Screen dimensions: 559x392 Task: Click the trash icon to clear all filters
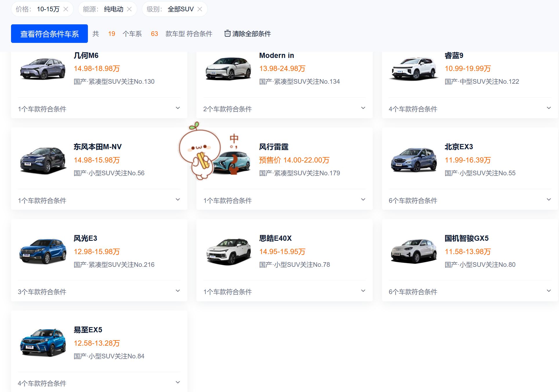tap(227, 33)
